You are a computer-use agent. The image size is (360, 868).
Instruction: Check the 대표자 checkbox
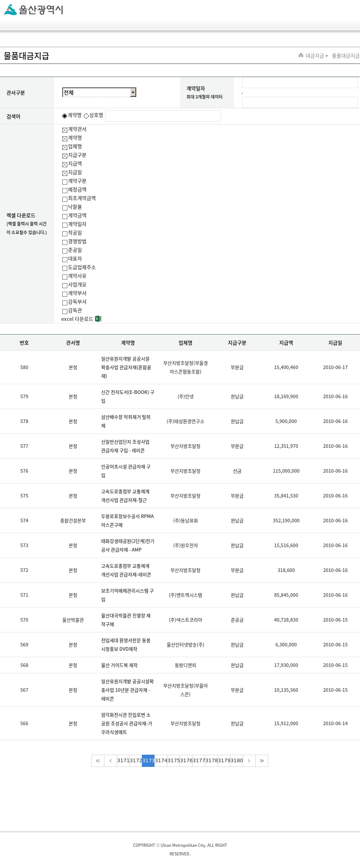65,259
